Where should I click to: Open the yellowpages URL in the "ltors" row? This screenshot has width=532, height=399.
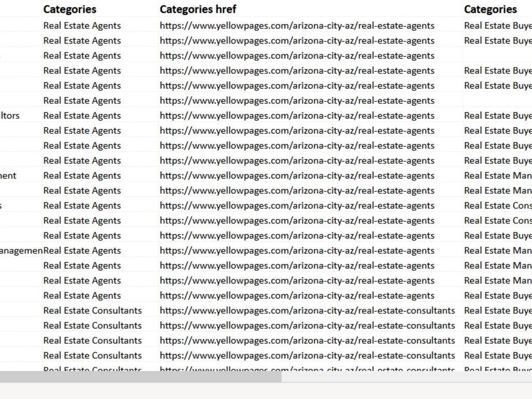coord(297,115)
